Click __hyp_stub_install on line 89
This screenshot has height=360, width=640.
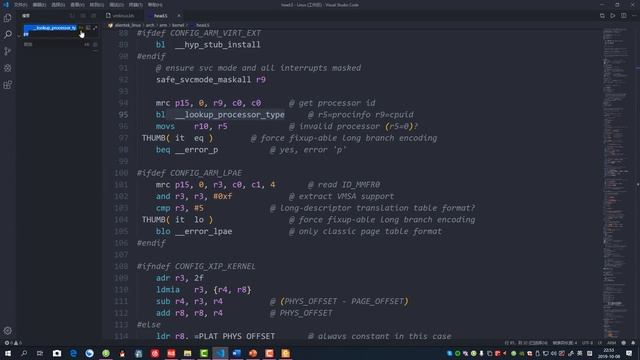(218, 44)
